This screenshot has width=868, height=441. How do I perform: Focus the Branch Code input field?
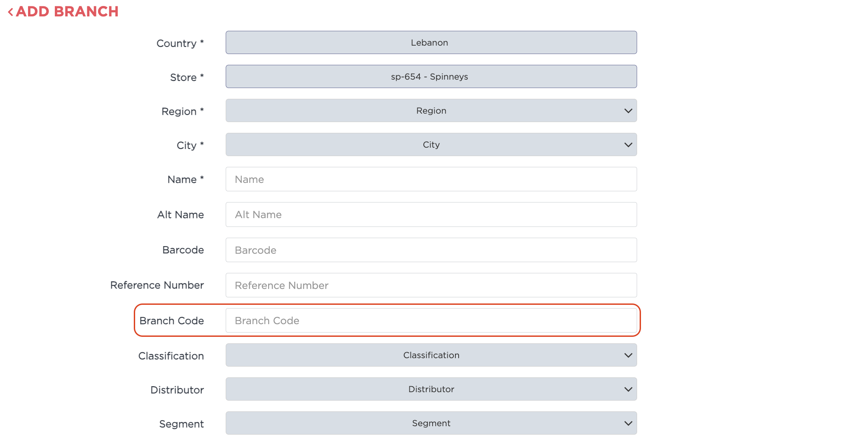point(431,321)
